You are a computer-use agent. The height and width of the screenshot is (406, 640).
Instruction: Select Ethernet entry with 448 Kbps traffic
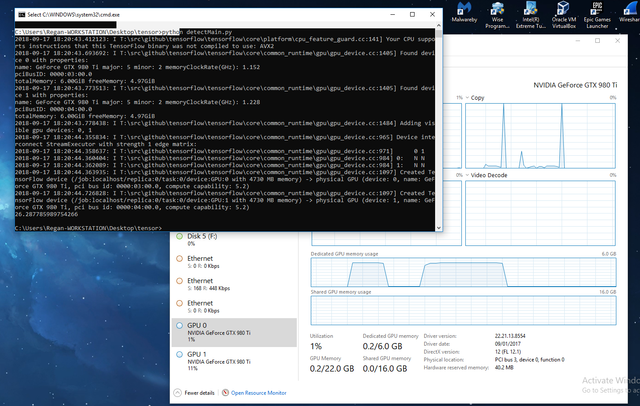[234, 284]
